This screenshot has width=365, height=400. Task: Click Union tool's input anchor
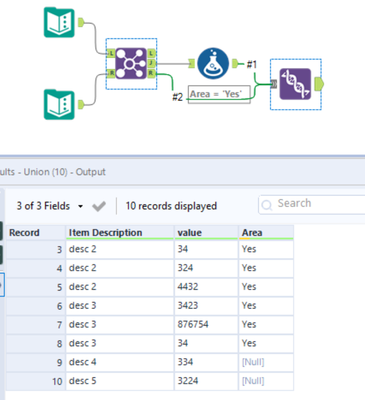coord(274,84)
